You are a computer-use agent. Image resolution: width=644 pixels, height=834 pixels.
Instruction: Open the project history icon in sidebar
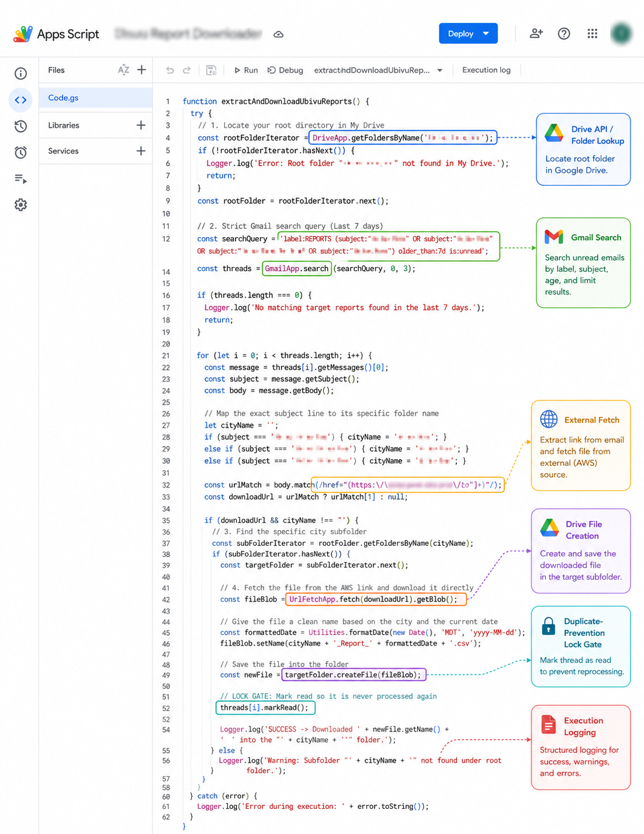click(20, 126)
